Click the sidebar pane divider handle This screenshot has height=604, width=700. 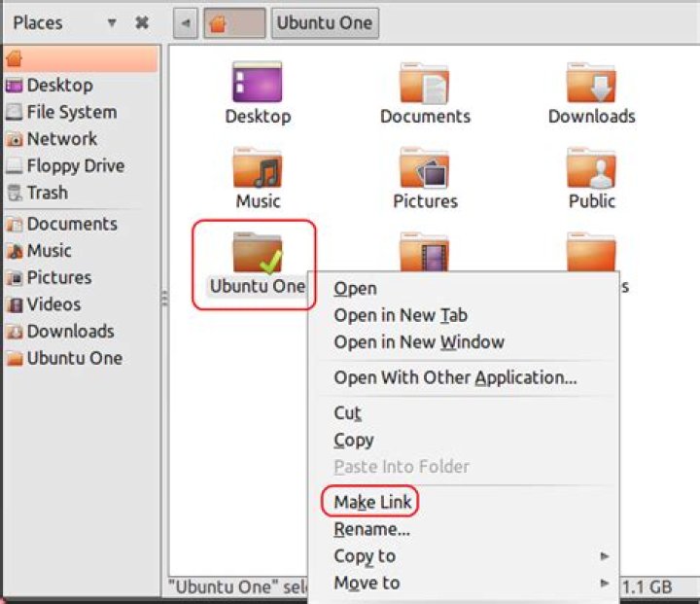(164, 298)
